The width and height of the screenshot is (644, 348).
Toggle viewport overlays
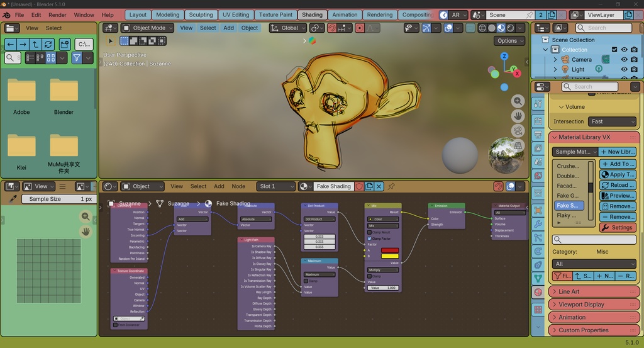point(448,28)
